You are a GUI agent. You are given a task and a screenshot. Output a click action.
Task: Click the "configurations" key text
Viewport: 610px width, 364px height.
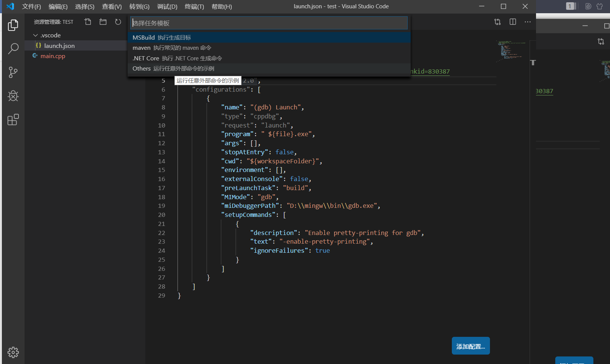[x=221, y=89]
